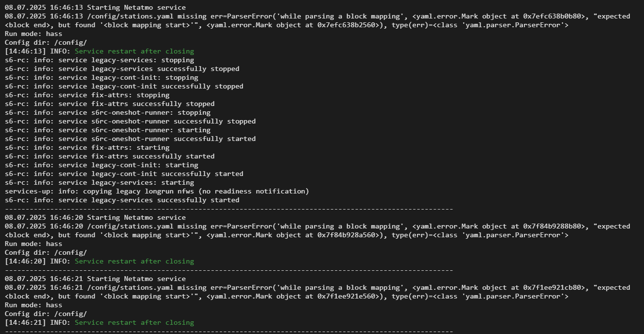Click the 'legacy-services: stopping' log line
Image resolution: width=644 pixels, height=334 pixels.
(99, 60)
